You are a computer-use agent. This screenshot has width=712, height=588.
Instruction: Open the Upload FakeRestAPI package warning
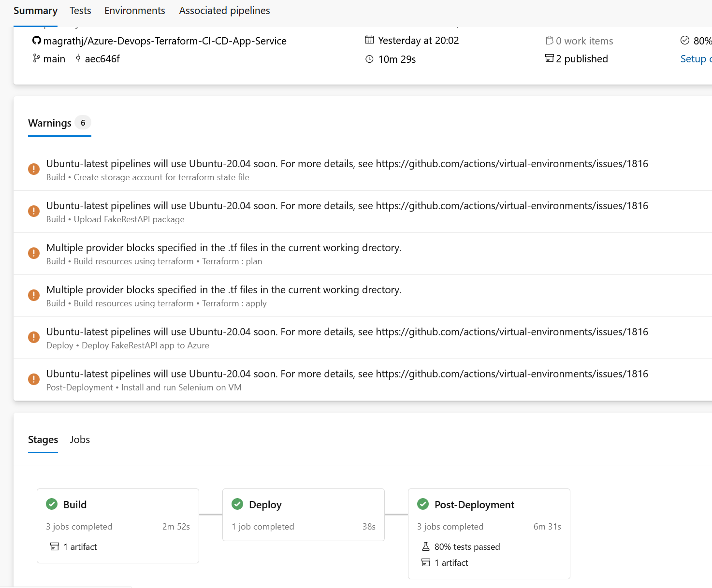pos(363,212)
